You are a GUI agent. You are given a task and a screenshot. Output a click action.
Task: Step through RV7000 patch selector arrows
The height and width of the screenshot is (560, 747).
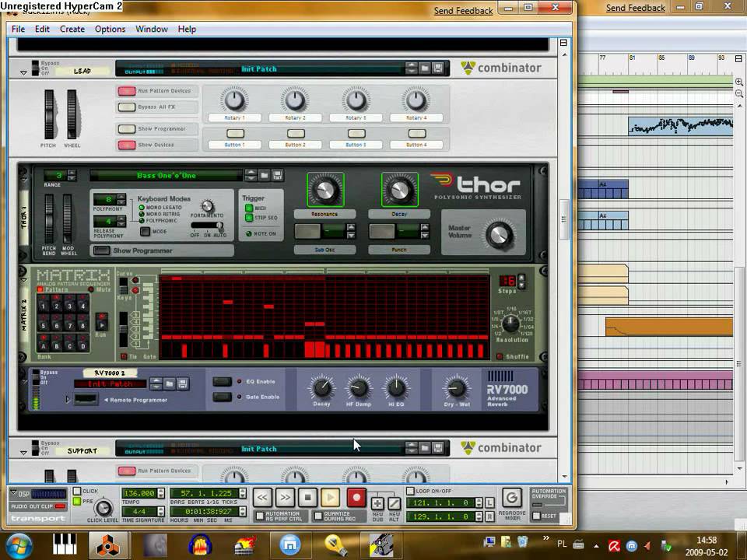click(156, 383)
